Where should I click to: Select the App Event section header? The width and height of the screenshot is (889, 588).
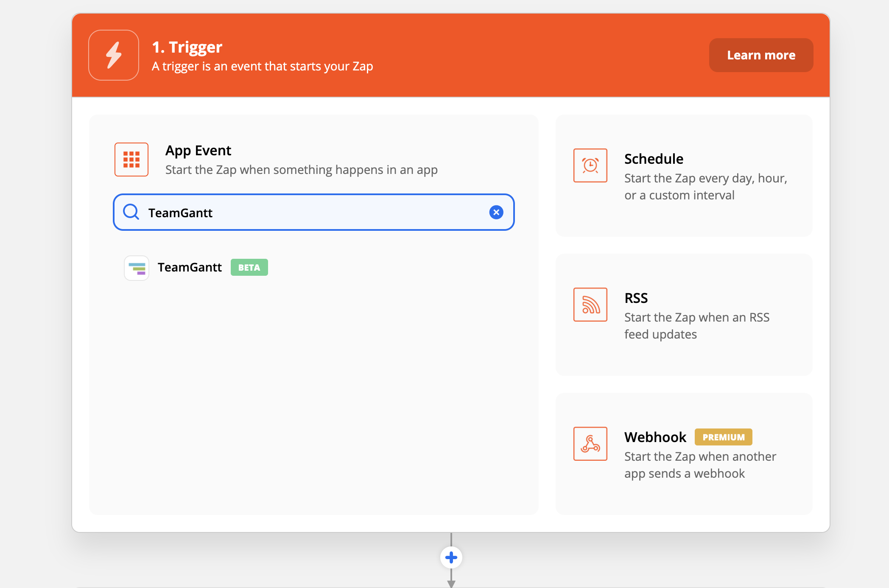pyautogui.click(x=198, y=150)
